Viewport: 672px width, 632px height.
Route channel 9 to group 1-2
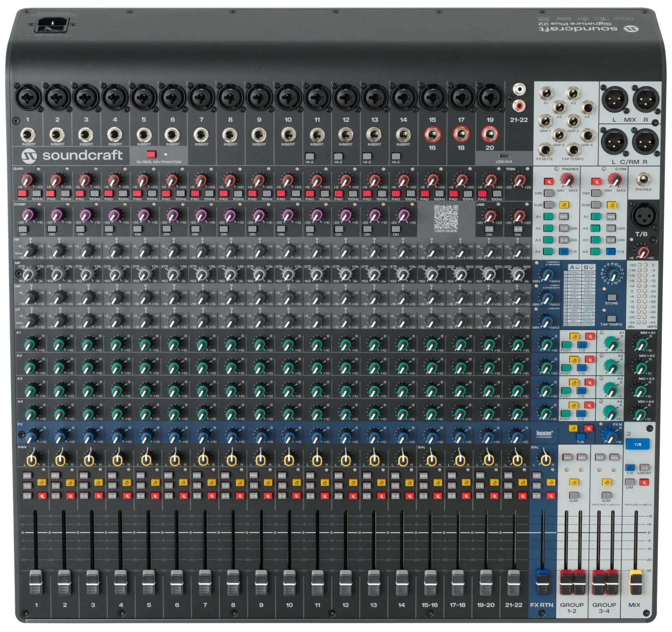tap(253, 486)
